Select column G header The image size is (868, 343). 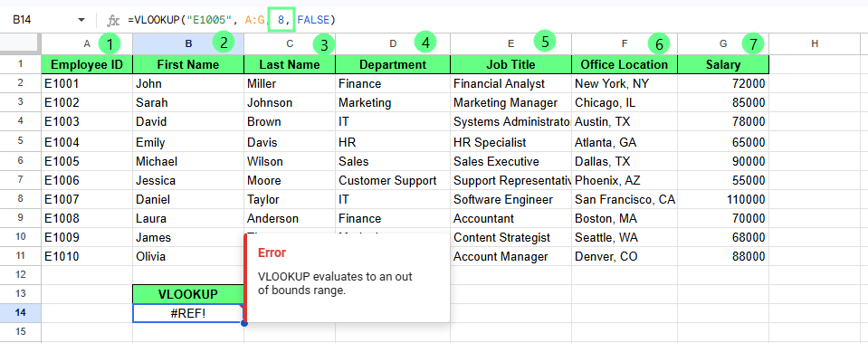coord(723,43)
